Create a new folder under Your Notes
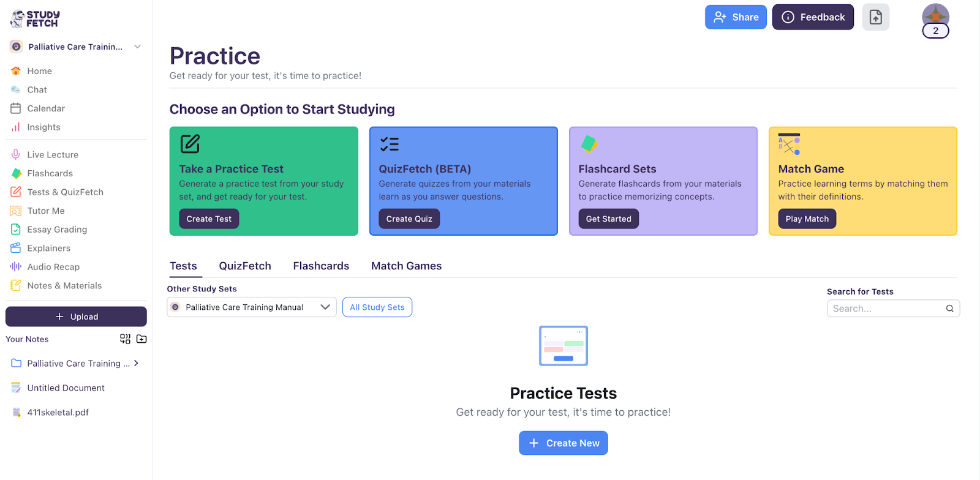 [141, 339]
